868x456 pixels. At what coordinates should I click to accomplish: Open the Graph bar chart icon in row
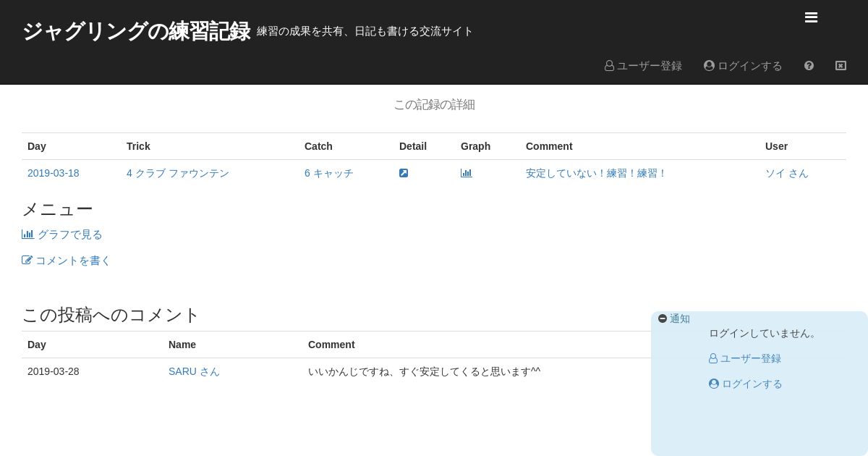(x=467, y=174)
